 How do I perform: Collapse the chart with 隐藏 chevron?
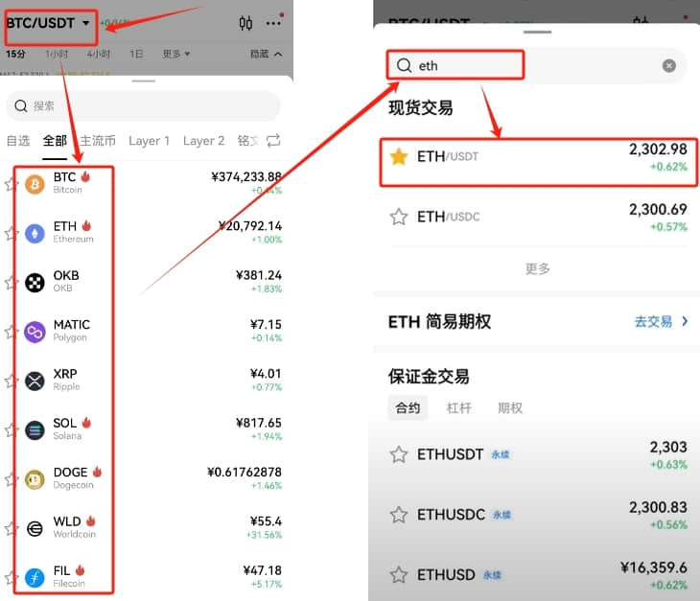[266, 54]
